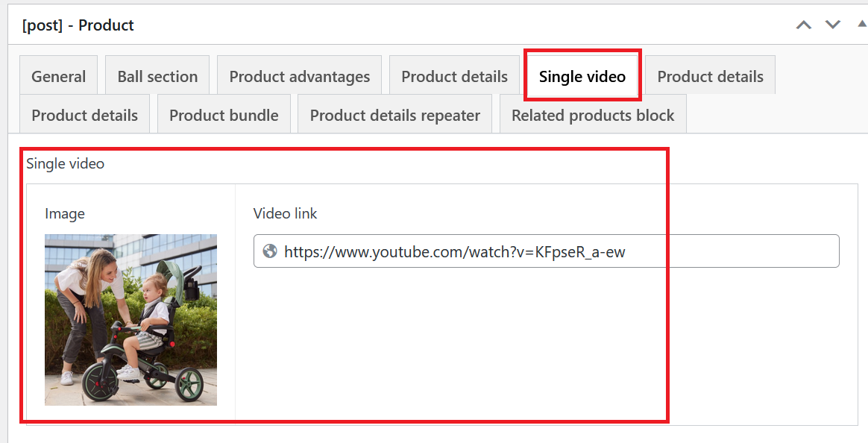The width and height of the screenshot is (868, 443).
Task: Select the tricycle image thumbnail
Action: coord(130,319)
